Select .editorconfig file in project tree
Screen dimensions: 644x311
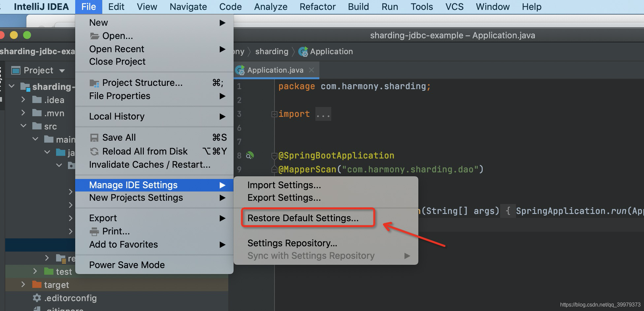71,298
